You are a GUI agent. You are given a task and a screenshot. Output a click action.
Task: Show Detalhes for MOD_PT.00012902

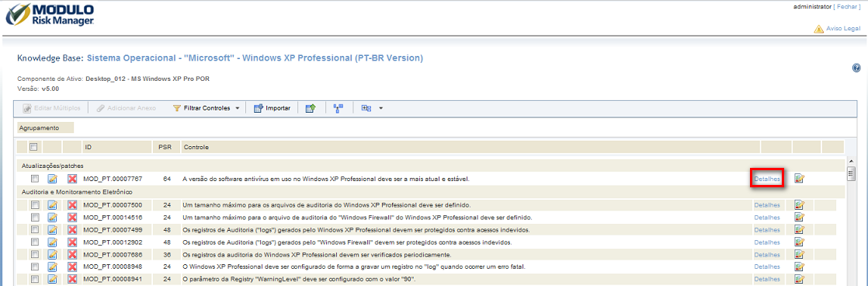click(767, 242)
